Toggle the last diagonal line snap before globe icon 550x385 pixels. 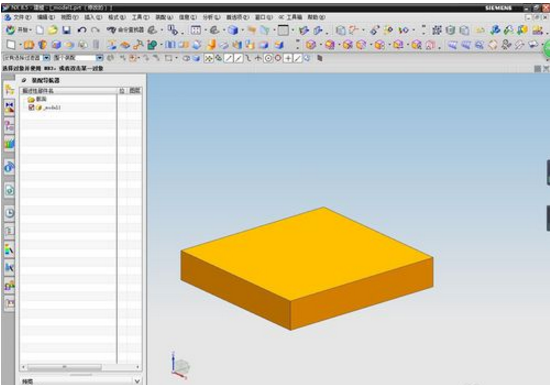click(297, 58)
